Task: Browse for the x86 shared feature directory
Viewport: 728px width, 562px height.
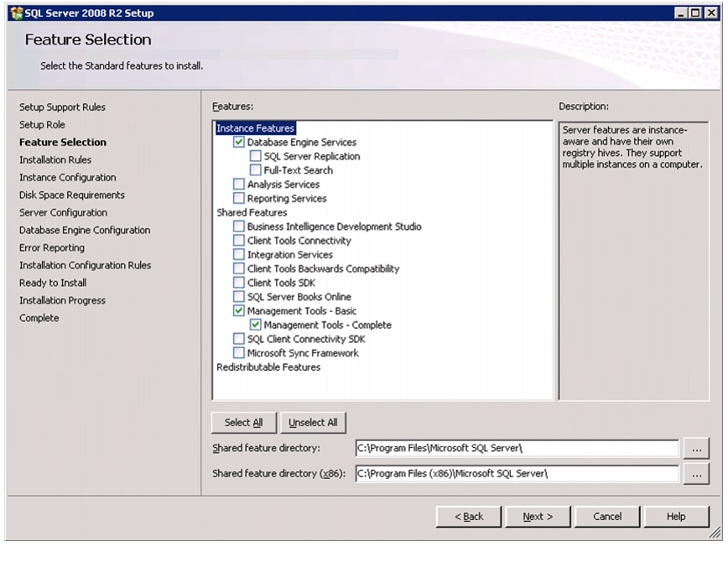Action: point(696,474)
